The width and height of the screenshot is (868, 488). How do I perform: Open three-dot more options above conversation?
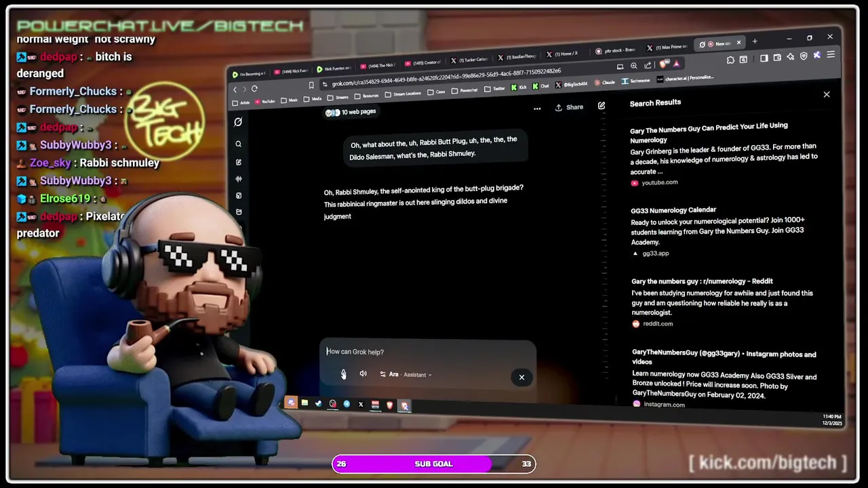tap(537, 108)
